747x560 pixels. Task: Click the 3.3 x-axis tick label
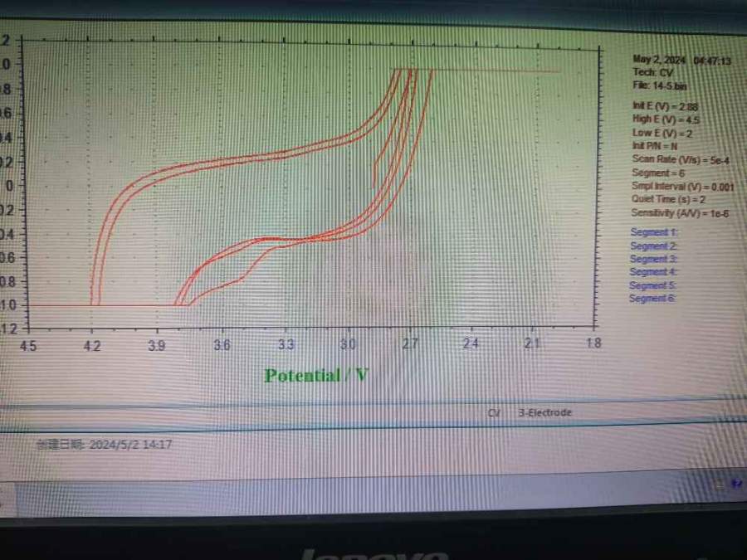point(286,344)
